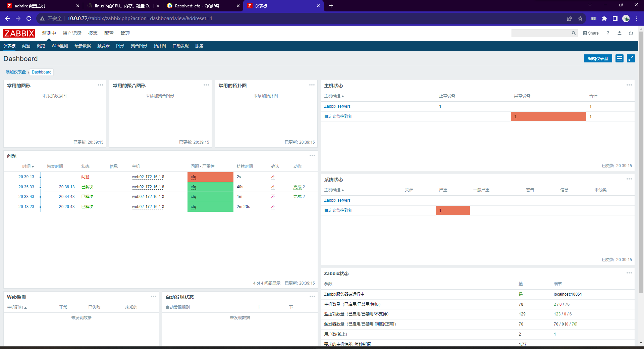
Task: Open menu of 问题 widget
Action: click(312, 155)
